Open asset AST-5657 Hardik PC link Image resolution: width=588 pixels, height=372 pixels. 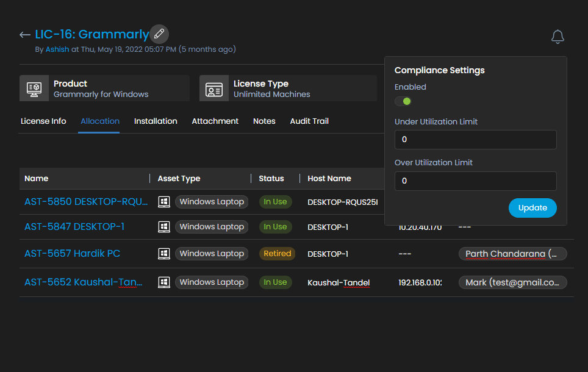(73, 254)
